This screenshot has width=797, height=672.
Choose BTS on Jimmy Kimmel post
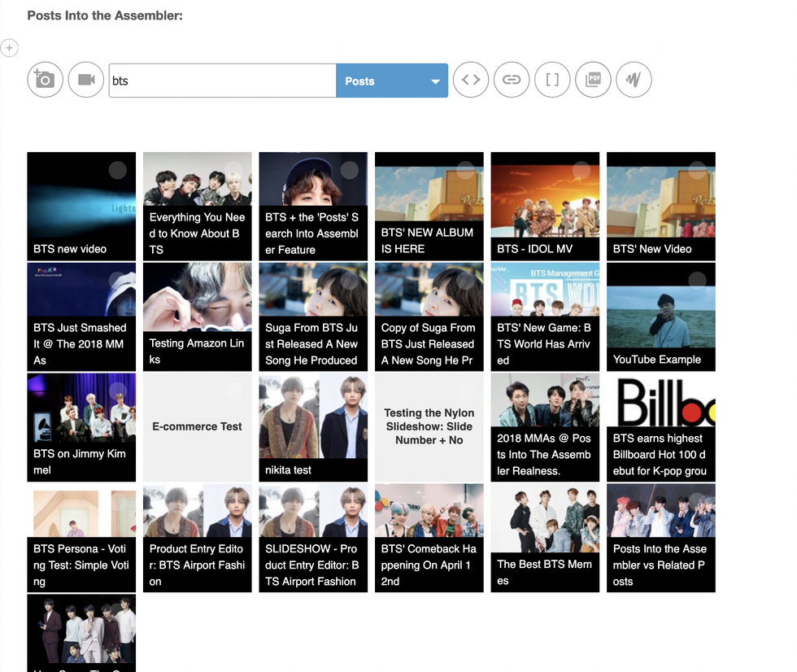point(81,427)
